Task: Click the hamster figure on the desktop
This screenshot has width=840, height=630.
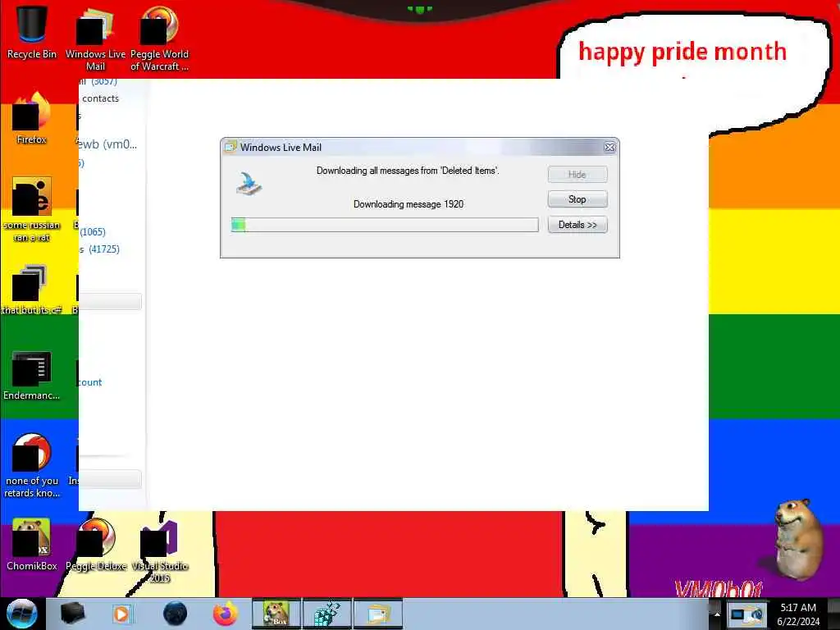Action: (798, 539)
